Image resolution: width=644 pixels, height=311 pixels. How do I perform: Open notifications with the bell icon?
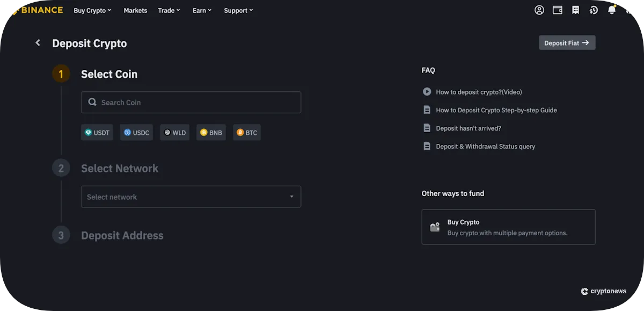[x=611, y=10]
